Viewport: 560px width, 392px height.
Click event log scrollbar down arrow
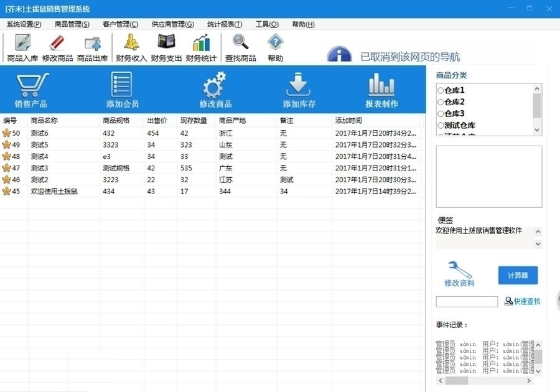click(538, 371)
